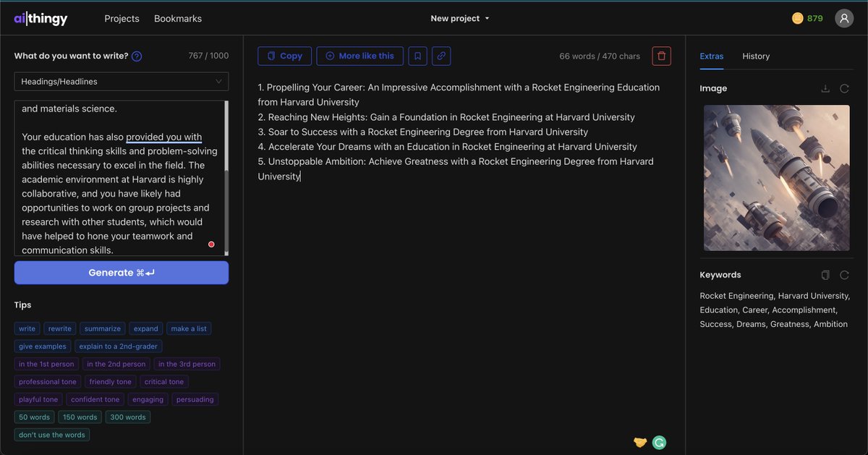This screenshot has width=868, height=455.
Task: Click the Copy button
Action: point(285,56)
